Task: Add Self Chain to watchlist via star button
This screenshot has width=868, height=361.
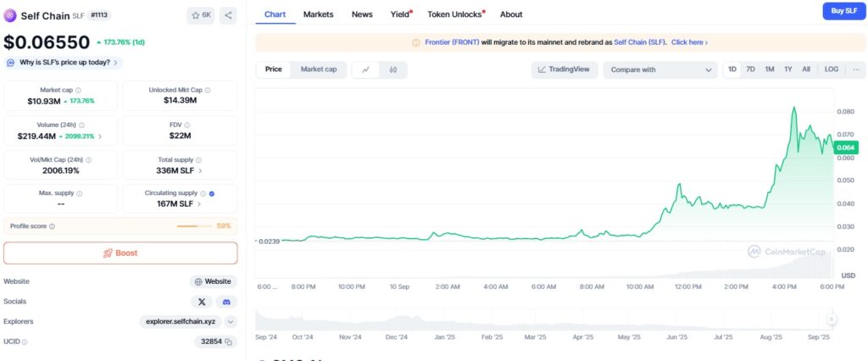Action: point(201,15)
